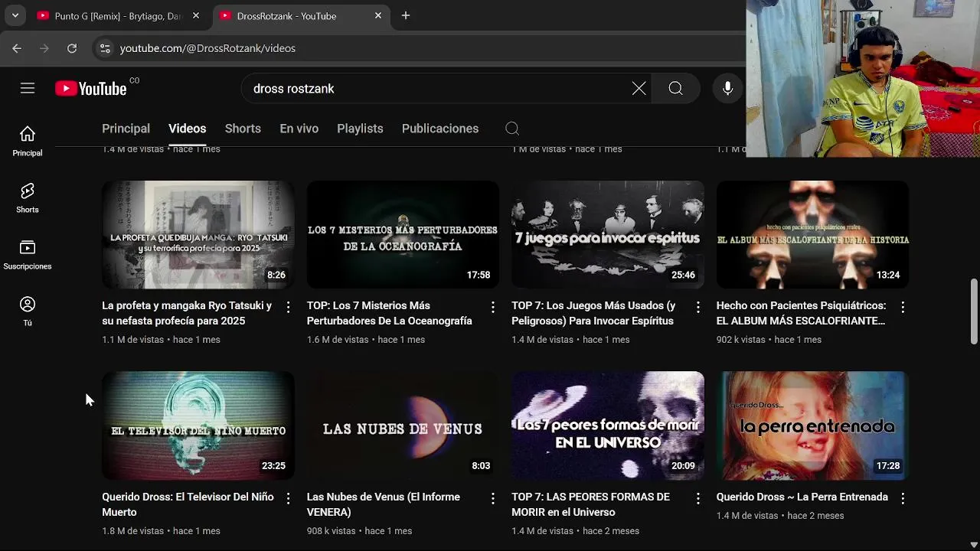Open title Querido Dross ~ La Perra Entrenada
Image resolution: width=980 pixels, height=551 pixels.
(x=802, y=497)
